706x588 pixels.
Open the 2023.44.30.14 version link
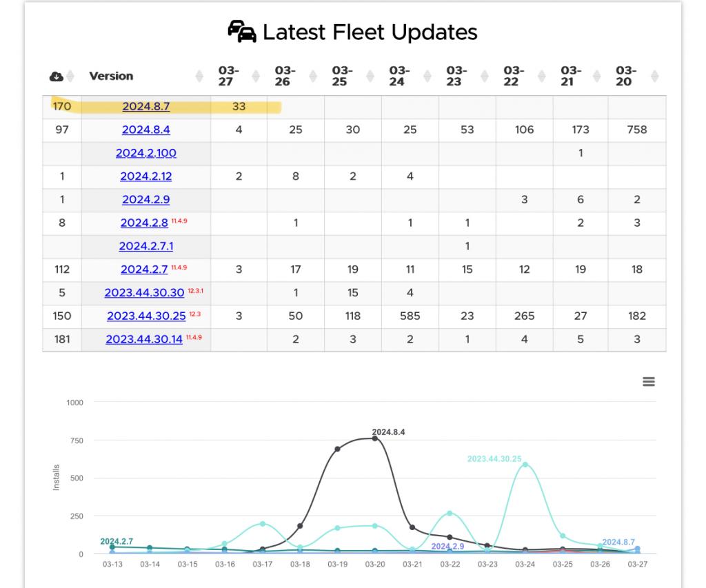144,339
